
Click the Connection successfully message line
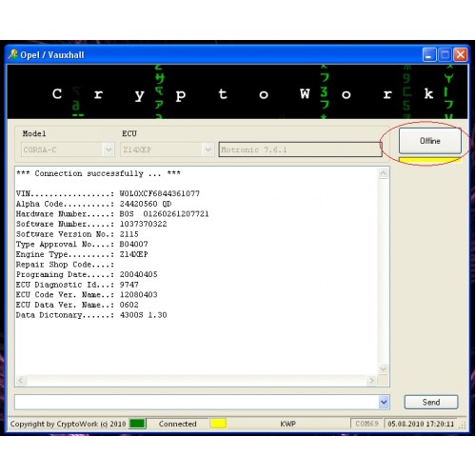pos(98,173)
